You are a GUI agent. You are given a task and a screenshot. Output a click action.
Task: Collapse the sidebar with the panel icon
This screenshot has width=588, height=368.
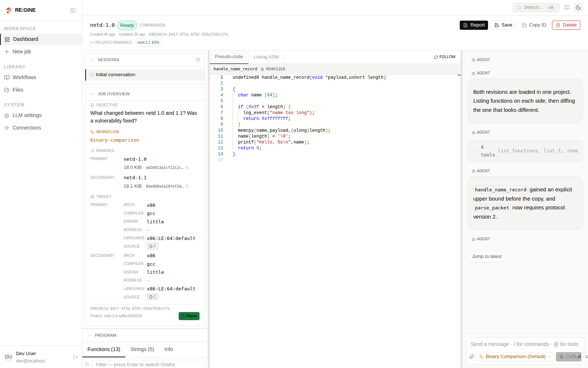[x=73, y=10]
